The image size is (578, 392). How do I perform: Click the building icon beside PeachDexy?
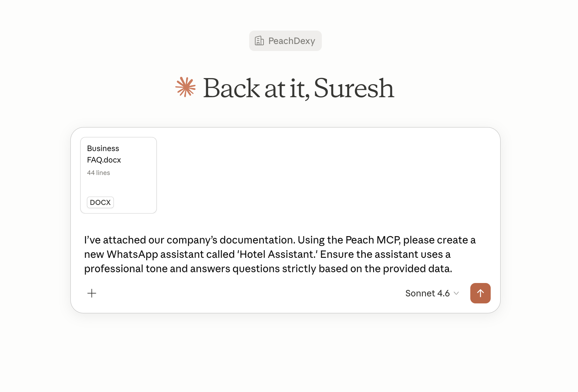tap(259, 41)
